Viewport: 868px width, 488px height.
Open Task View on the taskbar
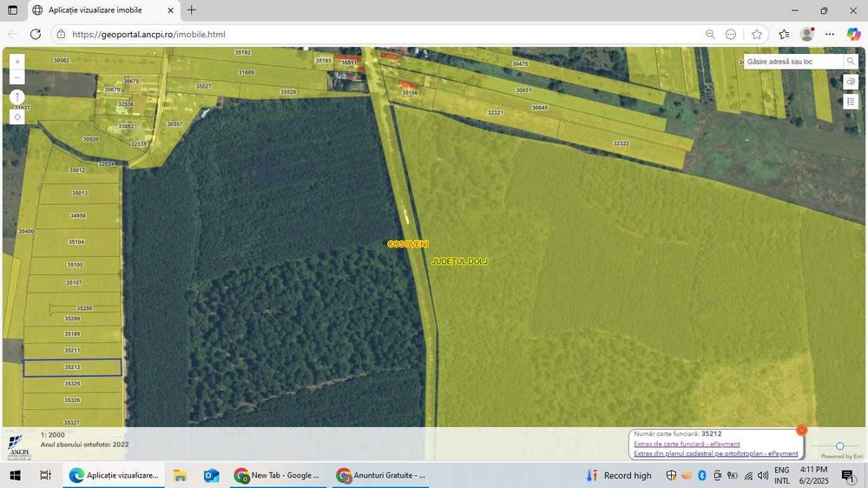coord(45,475)
